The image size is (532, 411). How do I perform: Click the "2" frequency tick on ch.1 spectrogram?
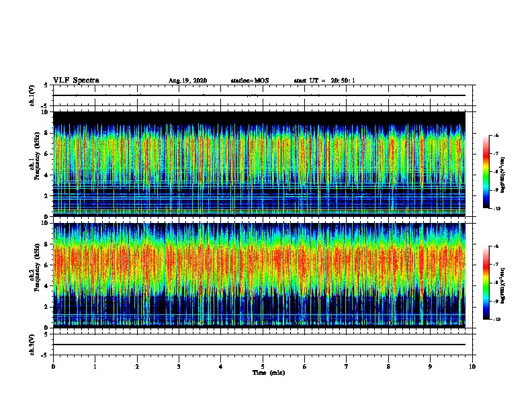click(46, 196)
